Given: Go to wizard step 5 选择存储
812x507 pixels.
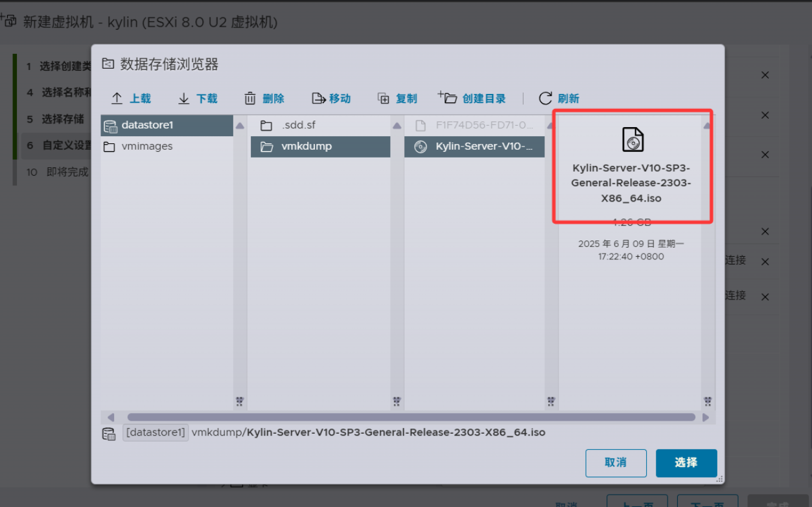Looking at the screenshot, I should point(62,119).
